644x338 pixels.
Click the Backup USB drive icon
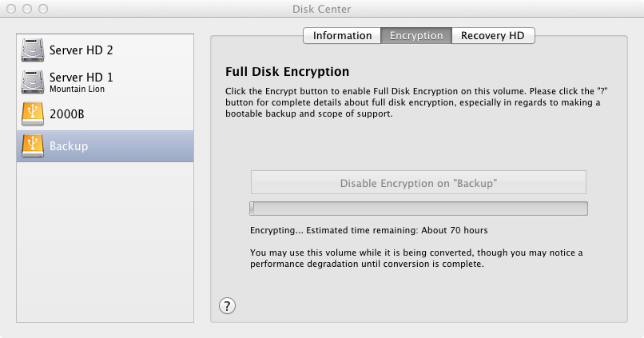click(32, 146)
